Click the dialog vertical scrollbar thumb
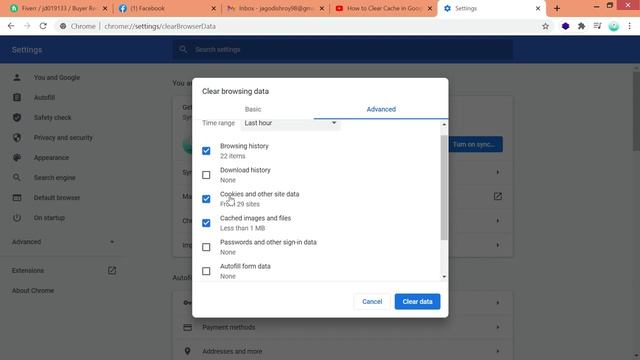The width and height of the screenshot is (640, 360). click(444, 188)
